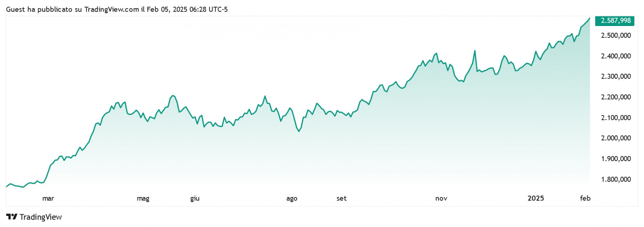Click the "giu" time axis label
Viewport: 644px width, 227px height.
[195, 198]
